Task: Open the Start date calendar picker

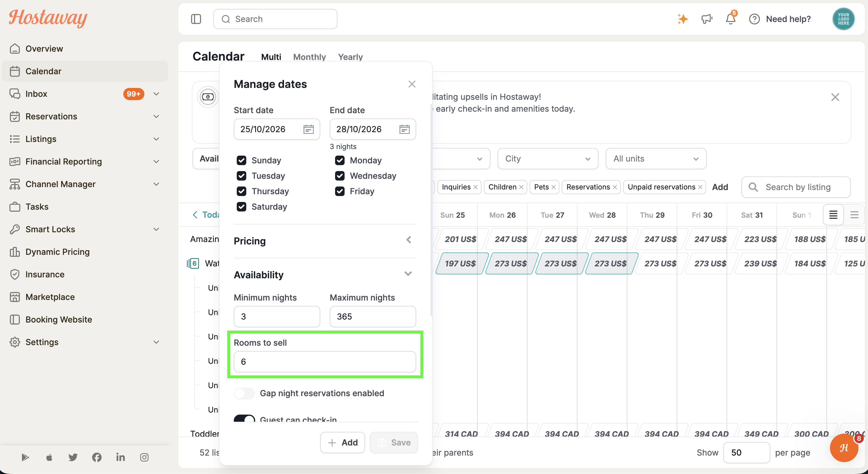Action: [308, 129]
